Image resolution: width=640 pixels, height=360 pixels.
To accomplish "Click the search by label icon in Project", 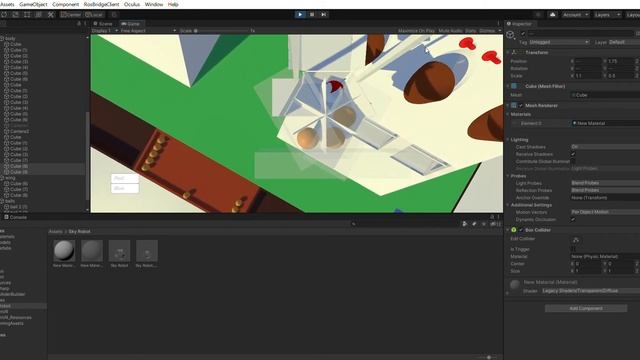I will click(474, 224).
